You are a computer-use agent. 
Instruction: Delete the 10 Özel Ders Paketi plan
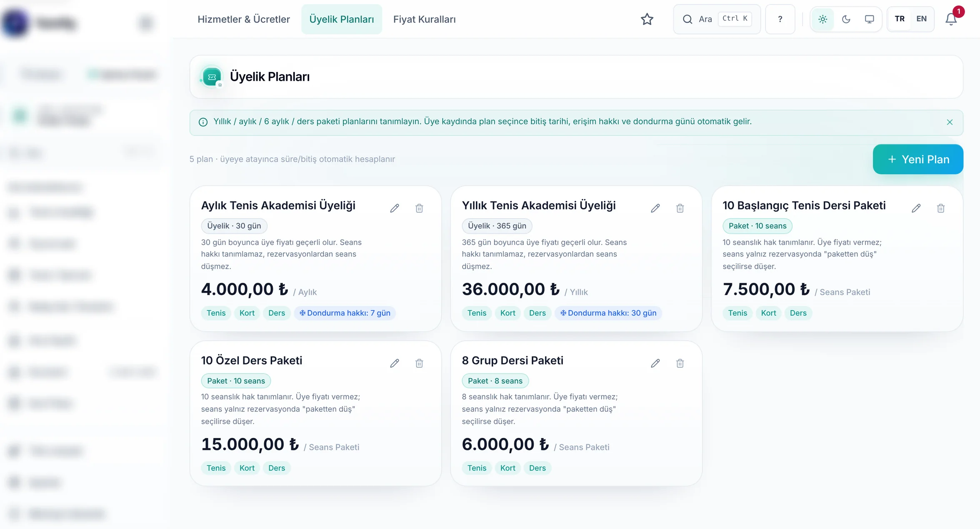coord(419,363)
